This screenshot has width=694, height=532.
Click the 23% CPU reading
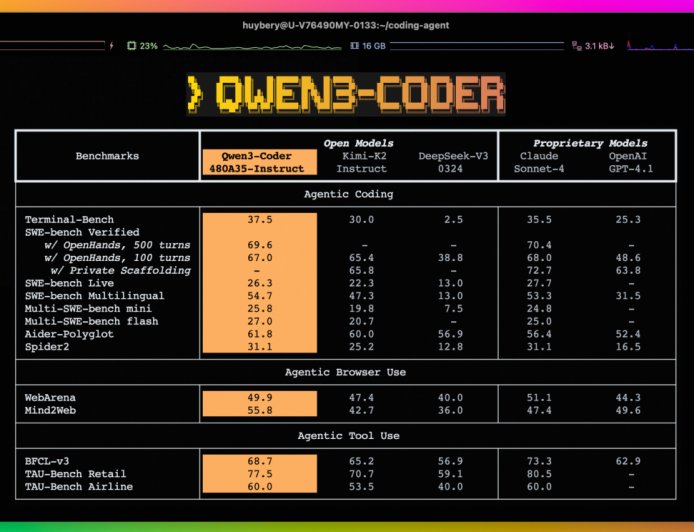point(149,46)
